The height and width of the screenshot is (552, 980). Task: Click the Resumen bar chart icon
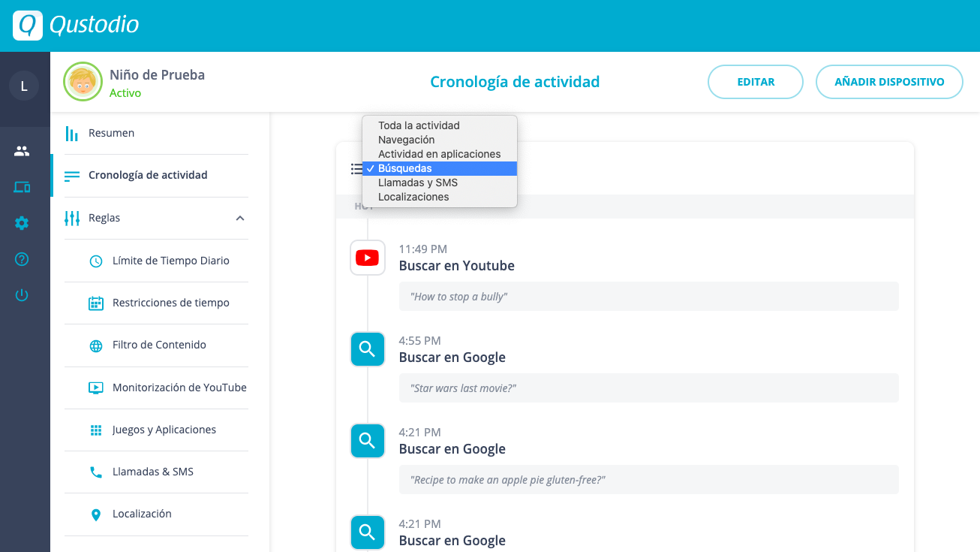click(x=72, y=134)
